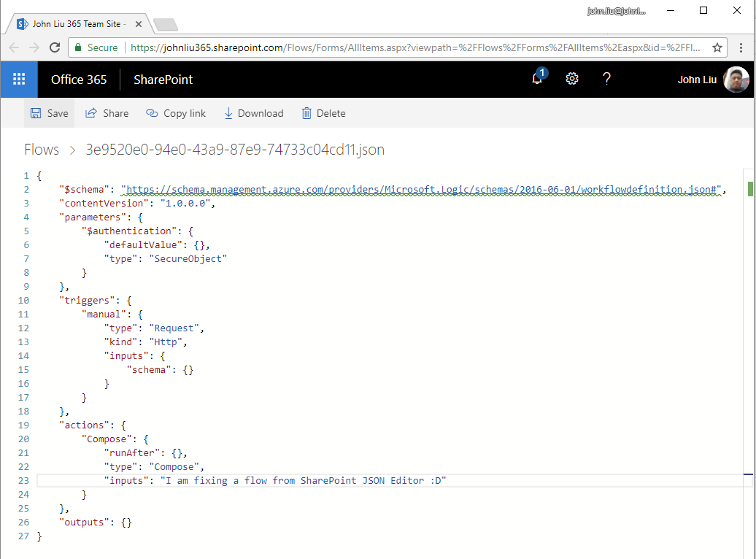The width and height of the screenshot is (756, 559).
Task: Click the Office 365 header link
Action: pos(79,80)
